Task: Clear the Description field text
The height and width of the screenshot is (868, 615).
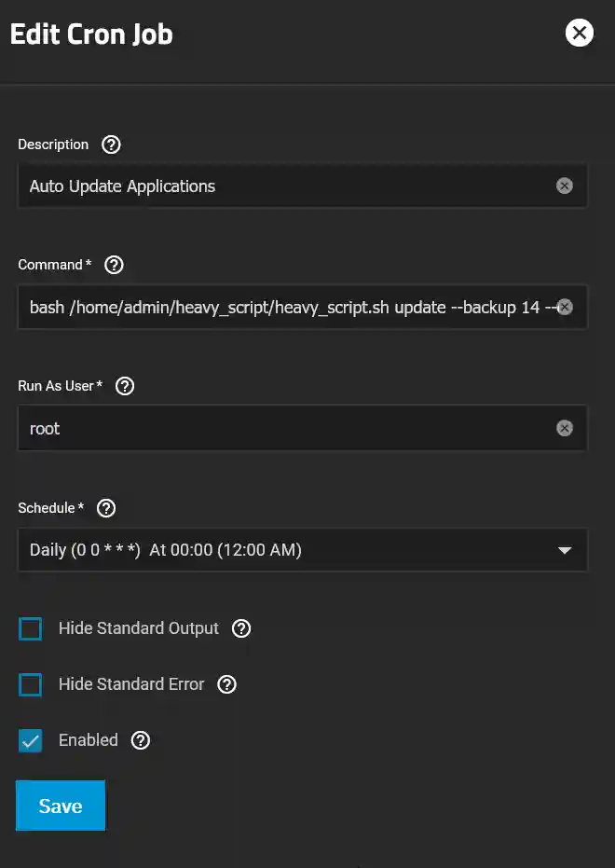Action: coord(565,186)
